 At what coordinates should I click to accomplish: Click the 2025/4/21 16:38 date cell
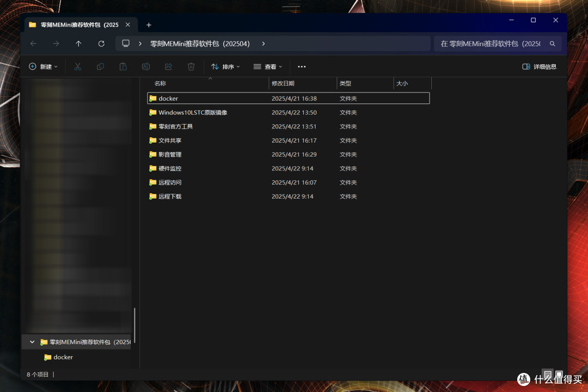coord(294,99)
